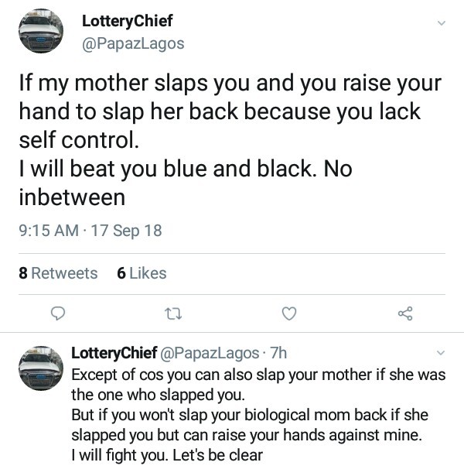Viewport: 464px width, 476px height.
Task: Open @PapazLagos handle in the reply
Action: 210,353
